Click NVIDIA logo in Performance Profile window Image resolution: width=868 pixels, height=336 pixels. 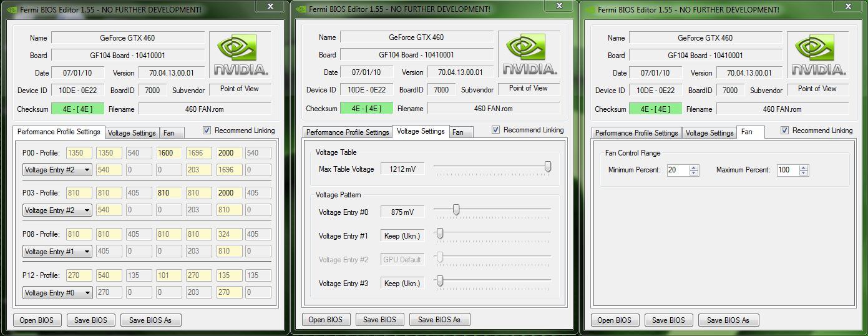(240, 54)
